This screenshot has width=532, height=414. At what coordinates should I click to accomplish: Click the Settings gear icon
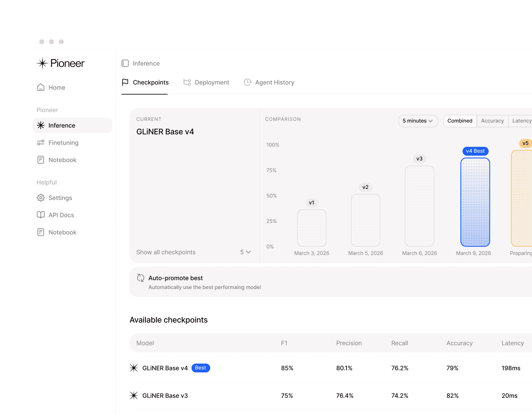[41, 198]
